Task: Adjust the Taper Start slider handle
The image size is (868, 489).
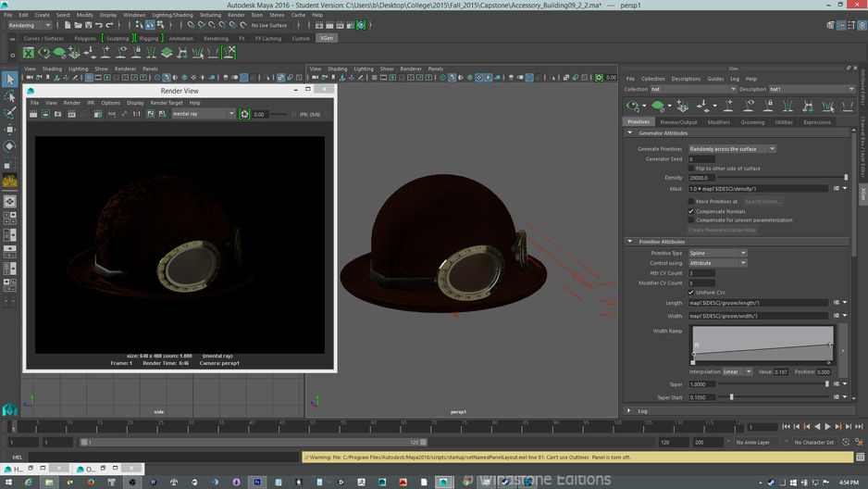Action: point(731,397)
